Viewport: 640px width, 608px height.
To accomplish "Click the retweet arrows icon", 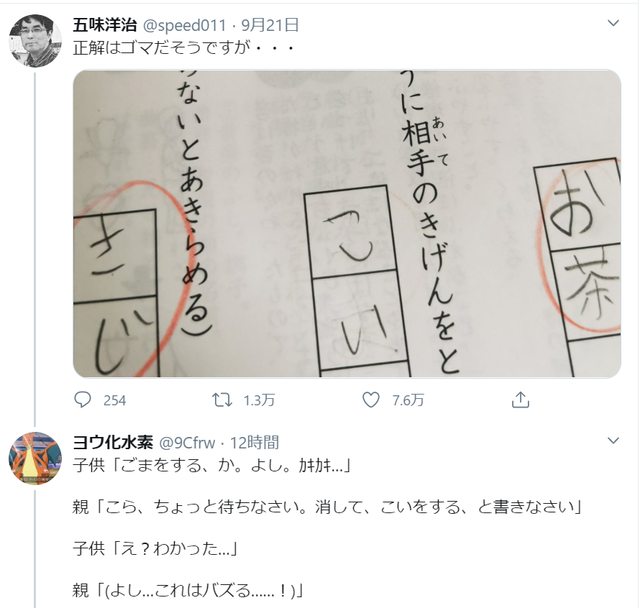I will click(222, 400).
